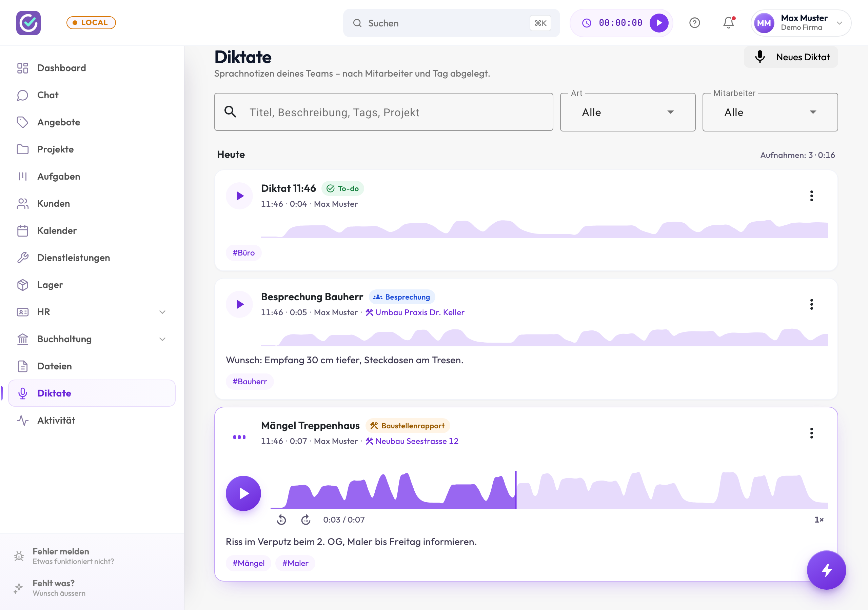Rewind 10 seconds in the player

pos(281,520)
